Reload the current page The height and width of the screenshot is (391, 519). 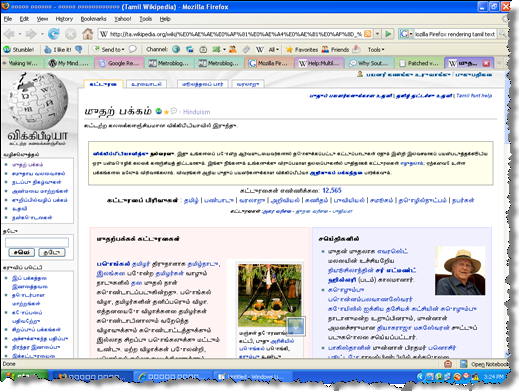54,34
